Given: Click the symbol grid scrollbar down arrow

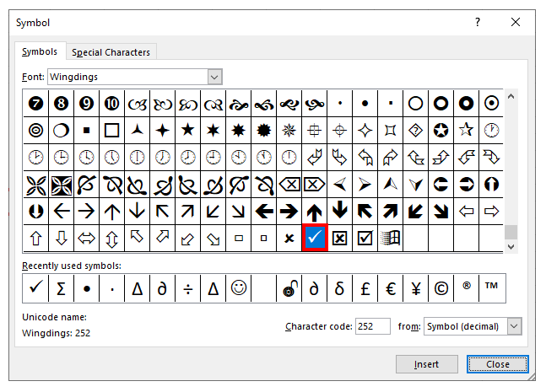Looking at the screenshot, I should (511, 246).
